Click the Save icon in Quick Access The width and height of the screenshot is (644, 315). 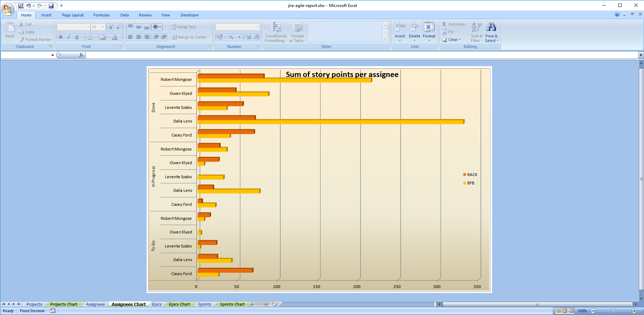point(51,6)
